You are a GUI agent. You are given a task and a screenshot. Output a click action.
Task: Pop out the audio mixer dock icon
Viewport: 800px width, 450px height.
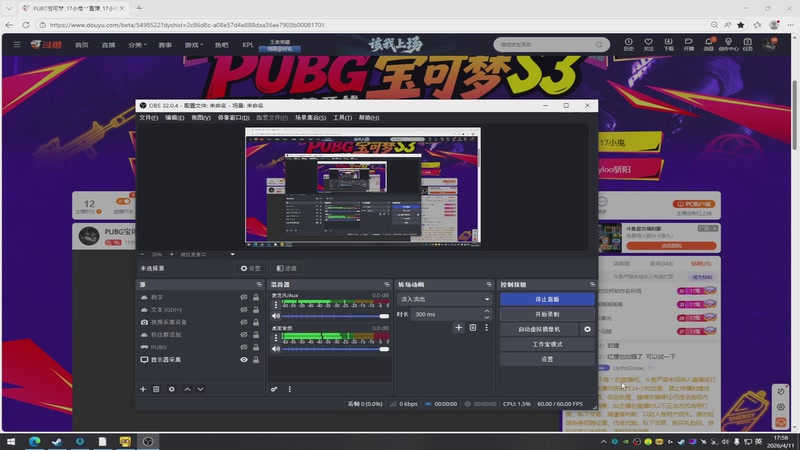tap(387, 284)
